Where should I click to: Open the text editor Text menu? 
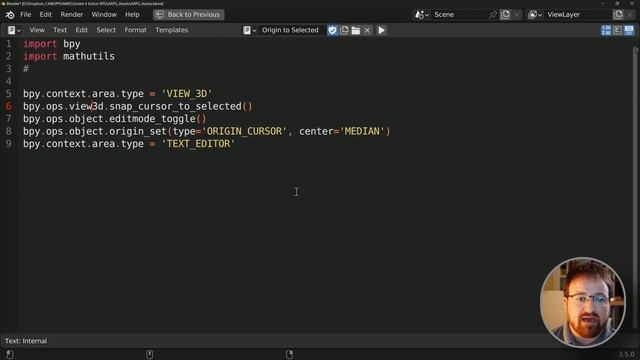(60, 30)
